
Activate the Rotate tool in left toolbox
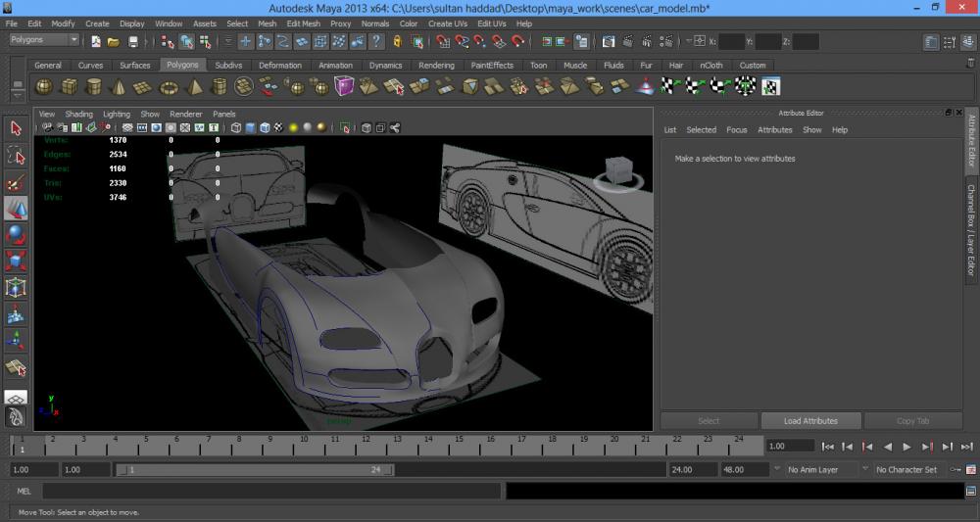tap(16, 235)
